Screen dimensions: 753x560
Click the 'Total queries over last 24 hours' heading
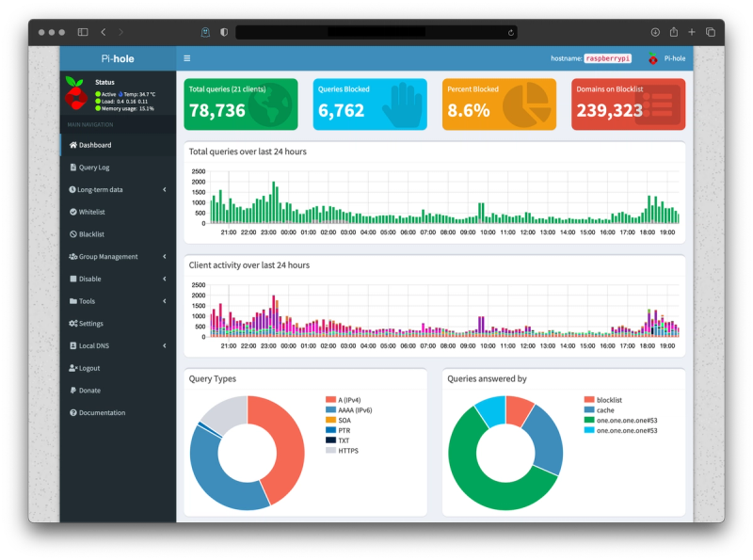pyautogui.click(x=248, y=152)
